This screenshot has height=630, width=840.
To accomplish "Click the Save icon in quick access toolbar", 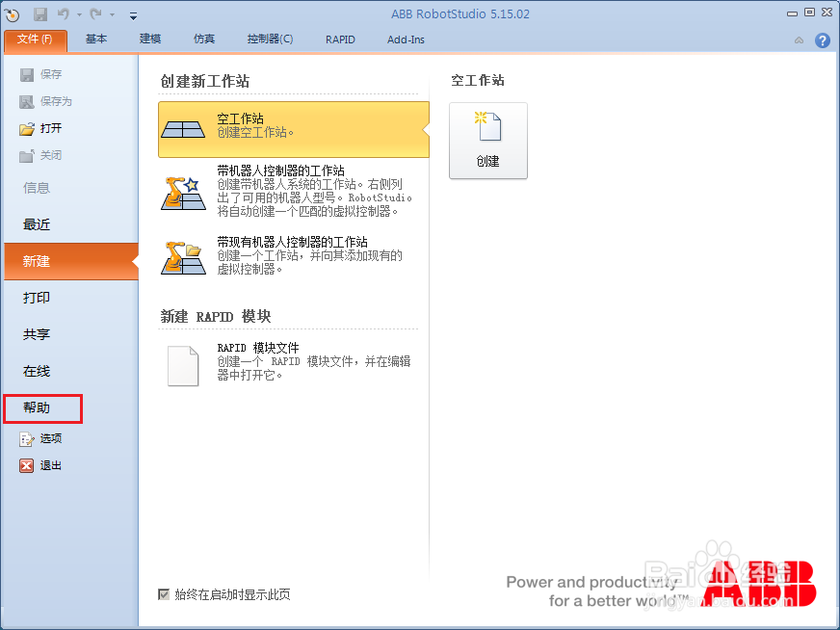I will point(40,14).
